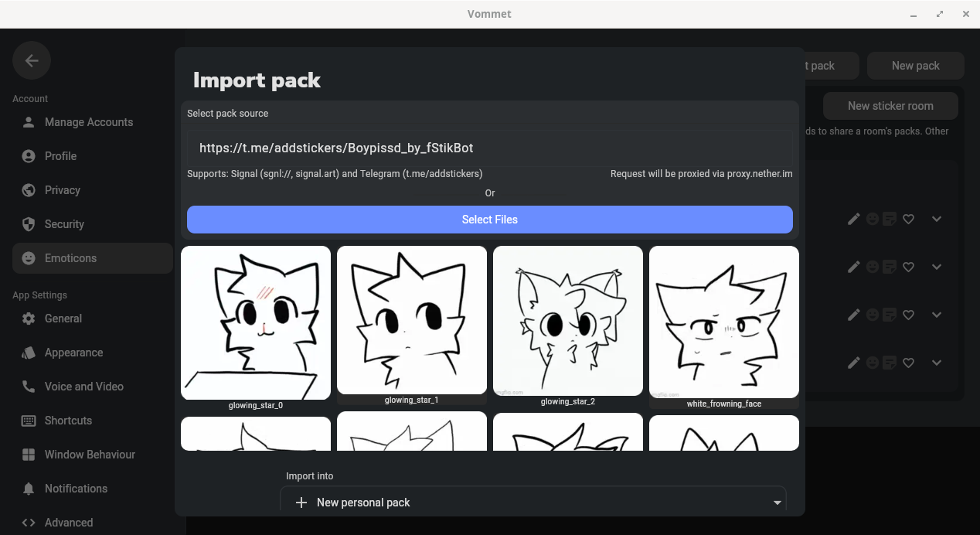Click the New pack button

[916, 66]
